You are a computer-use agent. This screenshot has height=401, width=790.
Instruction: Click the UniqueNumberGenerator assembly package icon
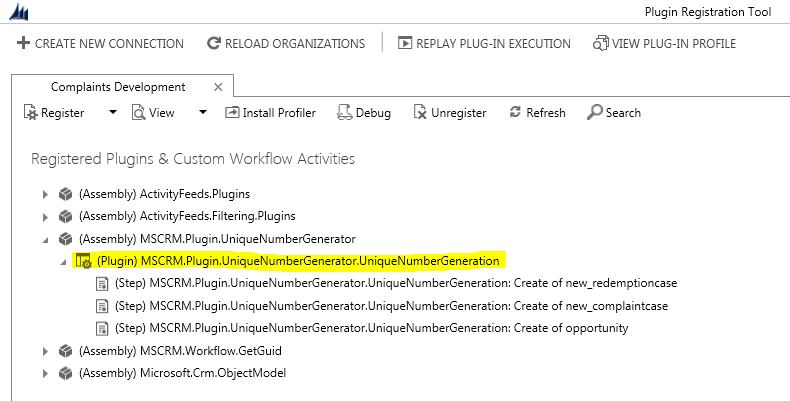pos(65,239)
